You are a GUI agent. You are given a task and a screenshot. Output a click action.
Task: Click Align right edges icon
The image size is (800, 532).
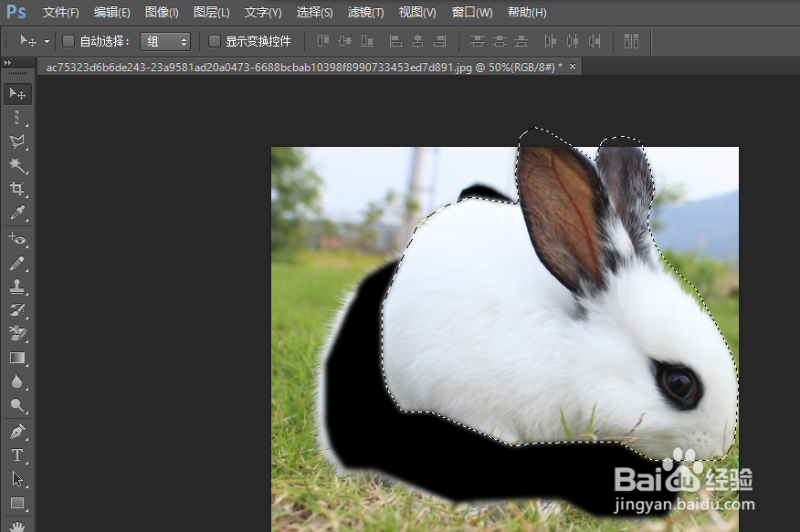pyautogui.click(x=439, y=41)
